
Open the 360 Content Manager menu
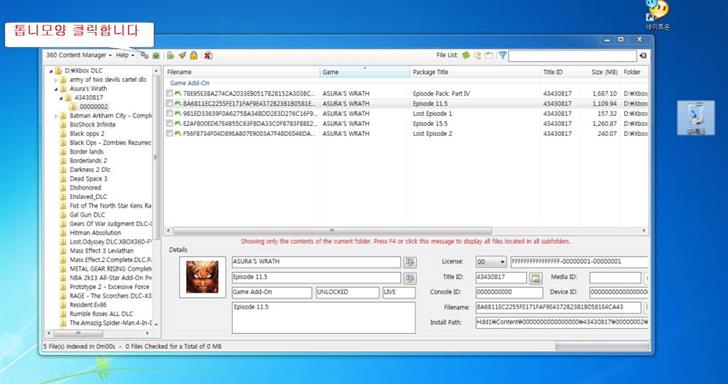pyautogui.click(x=78, y=55)
